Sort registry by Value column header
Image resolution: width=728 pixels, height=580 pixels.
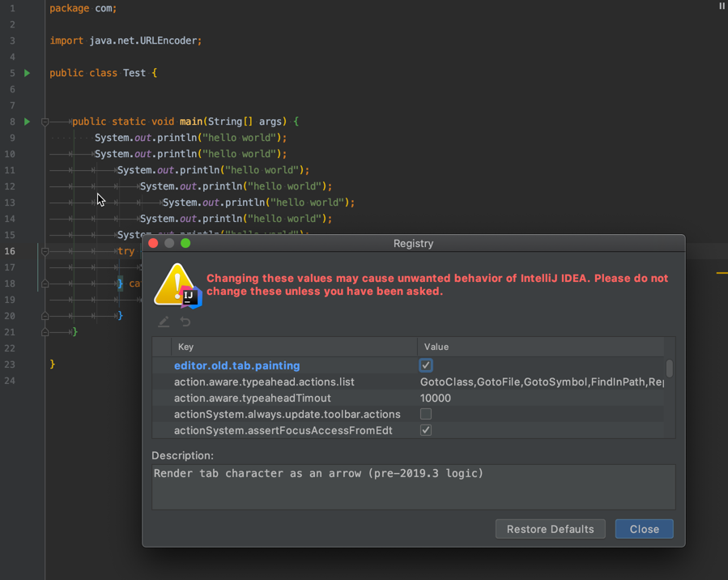[540, 347]
